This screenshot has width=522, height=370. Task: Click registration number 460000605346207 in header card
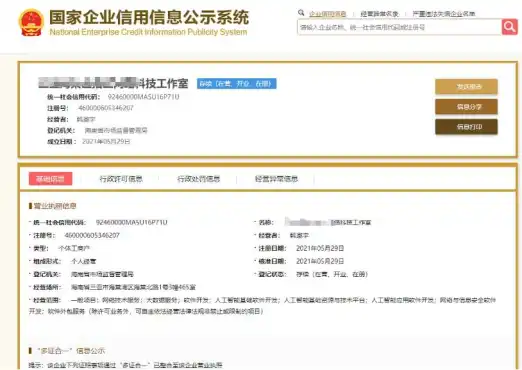tap(106, 108)
